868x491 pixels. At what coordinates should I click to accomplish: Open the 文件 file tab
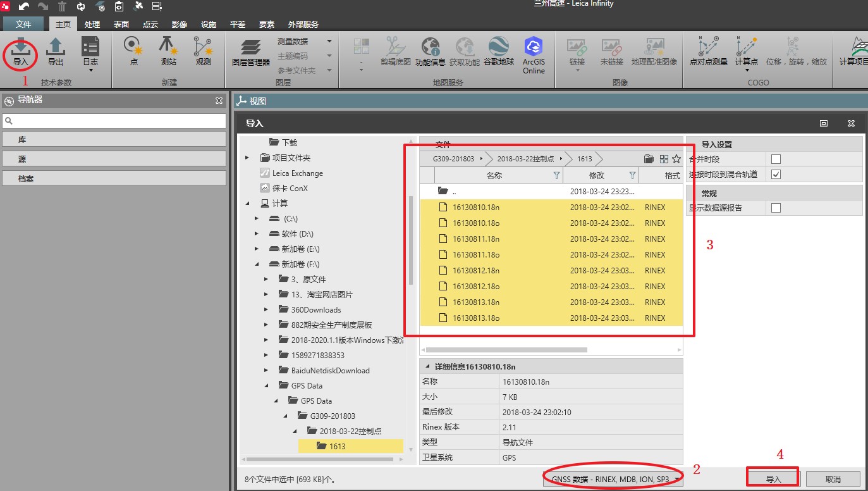[x=23, y=24]
